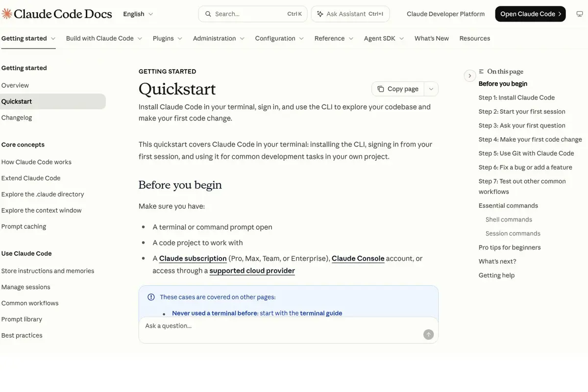Click the copy icon in Copy page
The width and height of the screenshot is (588, 392).
click(x=381, y=89)
